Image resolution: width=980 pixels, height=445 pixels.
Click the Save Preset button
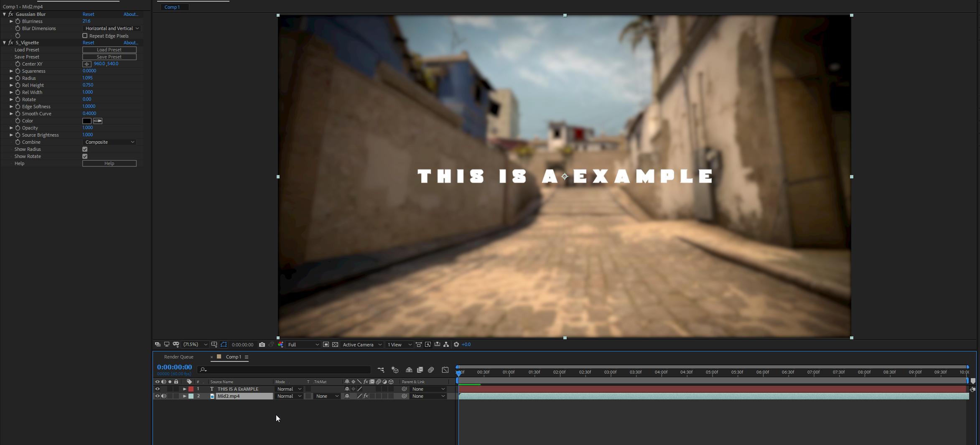(x=109, y=57)
